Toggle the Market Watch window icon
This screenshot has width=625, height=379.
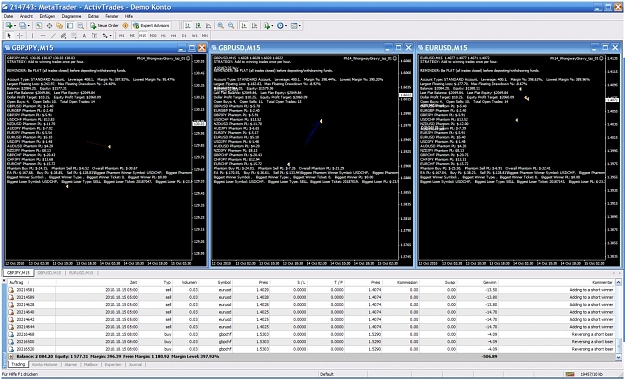coord(39,26)
